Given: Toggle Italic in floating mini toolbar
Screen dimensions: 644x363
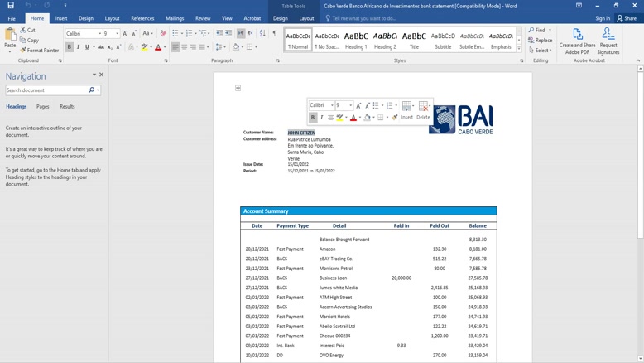Looking at the screenshot, I should tap(322, 118).
